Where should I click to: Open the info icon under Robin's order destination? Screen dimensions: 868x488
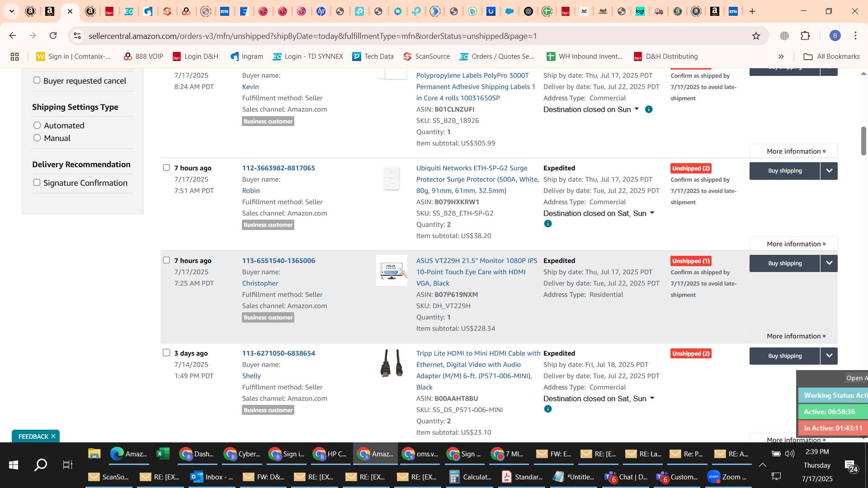click(x=548, y=224)
